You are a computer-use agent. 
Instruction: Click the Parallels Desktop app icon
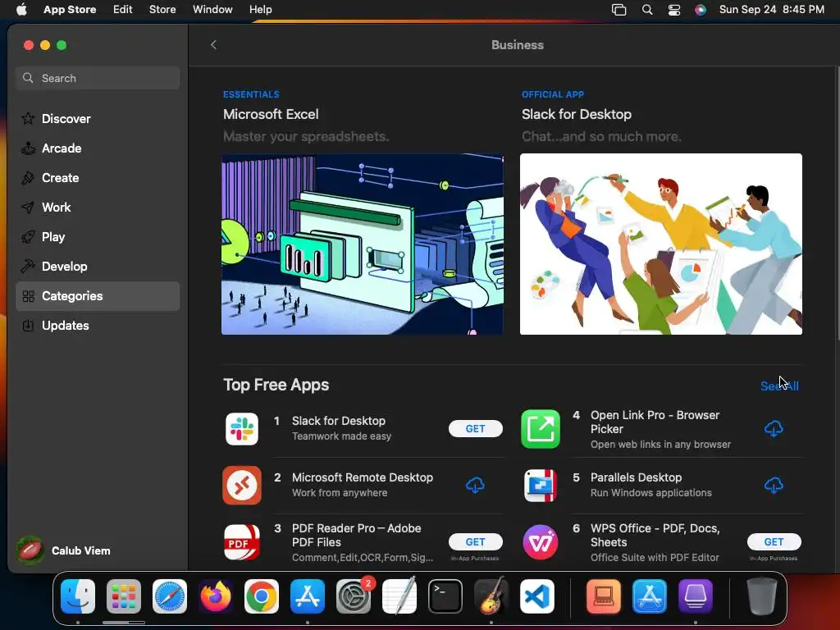coord(541,486)
